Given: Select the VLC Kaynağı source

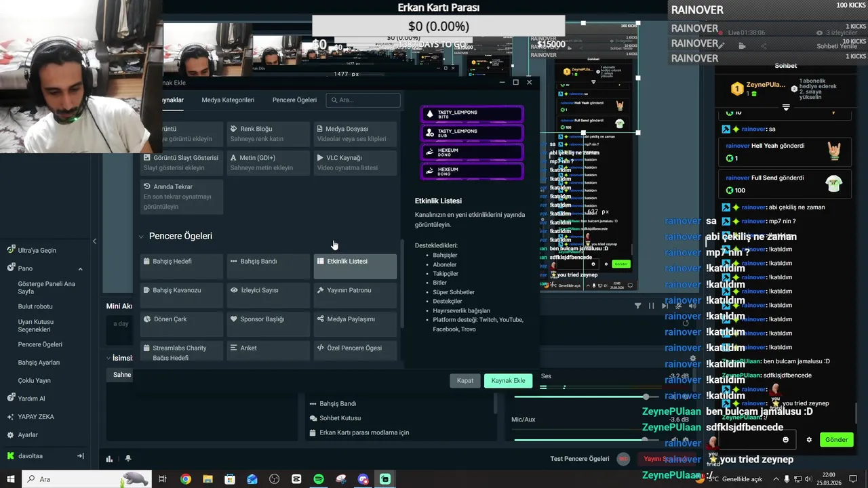Looking at the screenshot, I should [x=355, y=163].
